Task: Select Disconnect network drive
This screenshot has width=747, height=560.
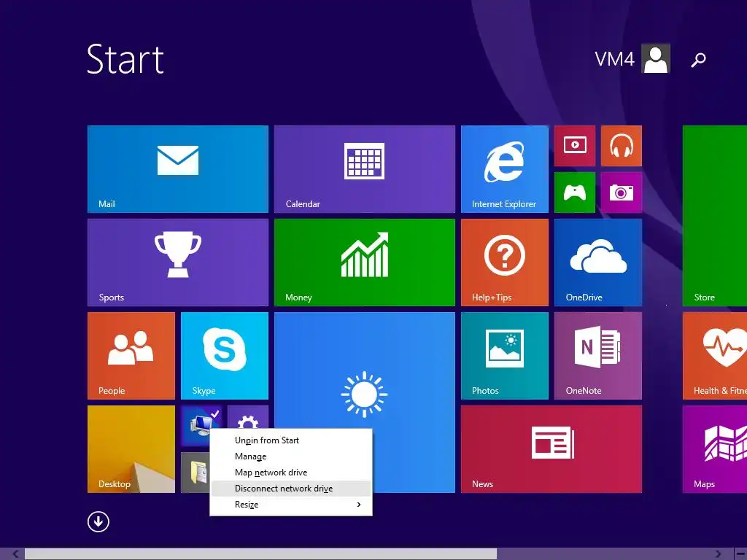Action: [x=290, y=489]
